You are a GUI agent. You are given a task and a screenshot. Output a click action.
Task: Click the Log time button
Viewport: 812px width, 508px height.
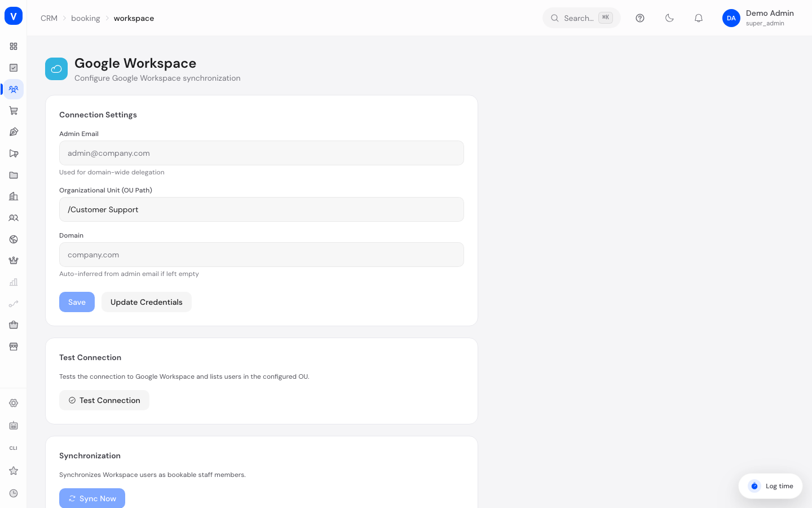click(x=770, y=486)
